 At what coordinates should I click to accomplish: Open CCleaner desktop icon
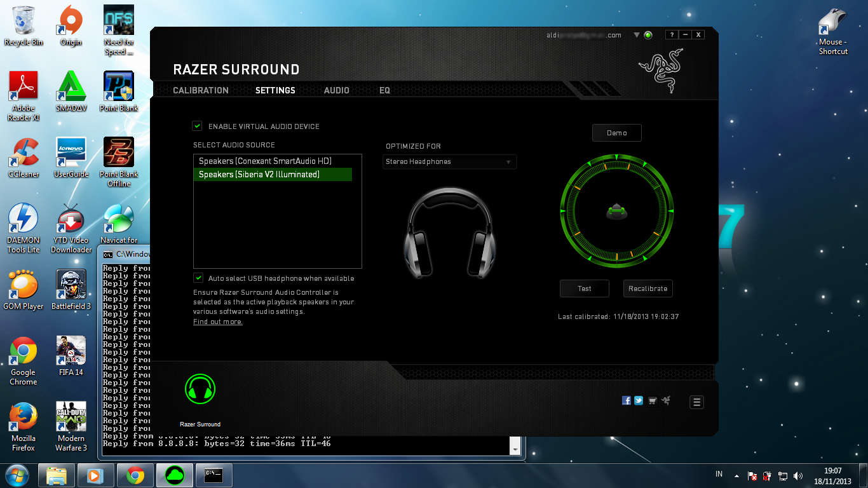click(24, 158)
